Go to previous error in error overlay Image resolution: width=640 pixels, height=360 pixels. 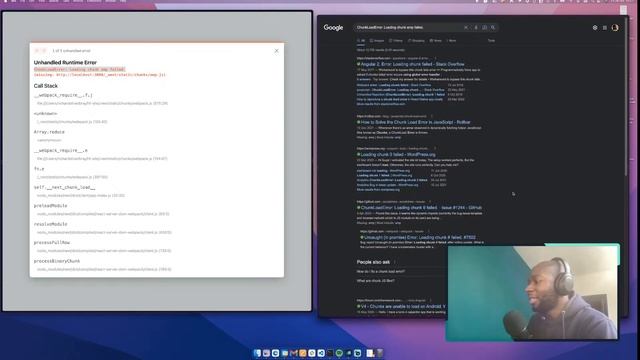(37, 51)
